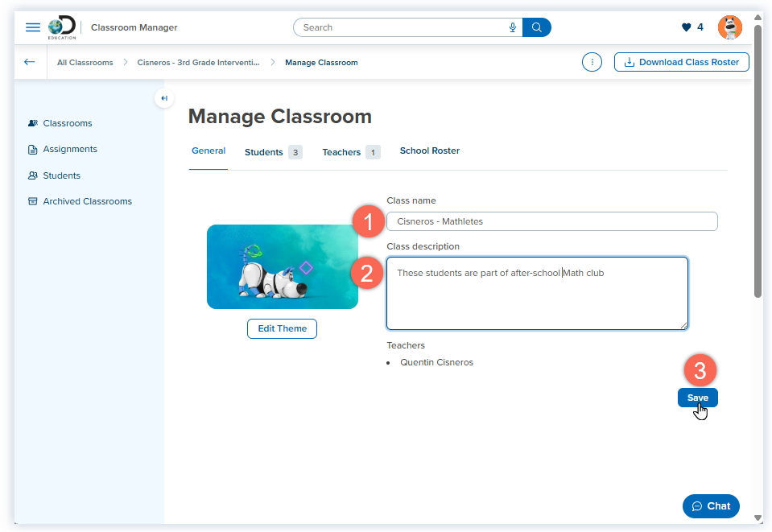Click the search magnifier button
The image size is (772, 532).
[536, 27]
